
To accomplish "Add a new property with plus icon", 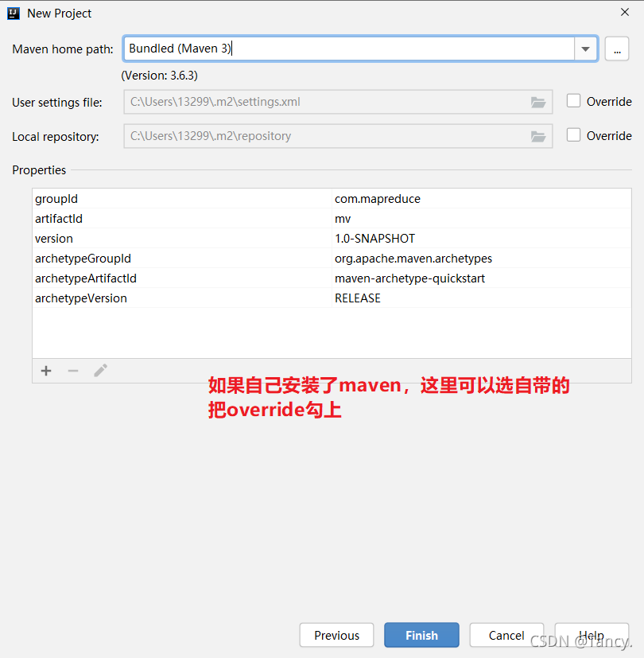I will coord(46,371).
